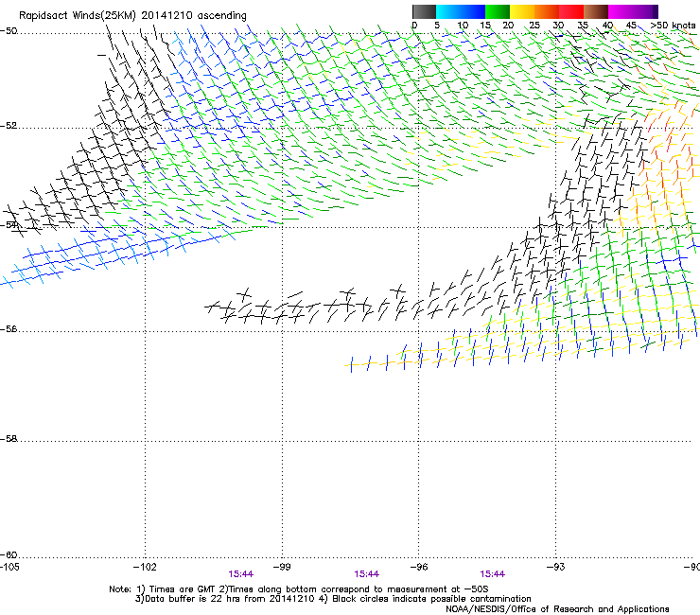
Task: Click the '-50' latitude axis label
Action: click(x=9, y=31)
